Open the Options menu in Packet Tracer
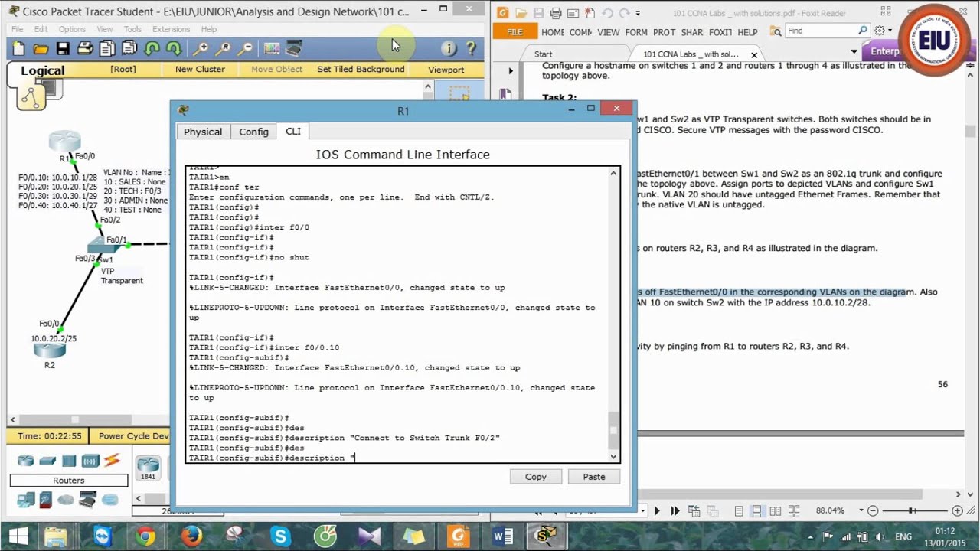The image size is (980, 551). click(x=72, y=29)
